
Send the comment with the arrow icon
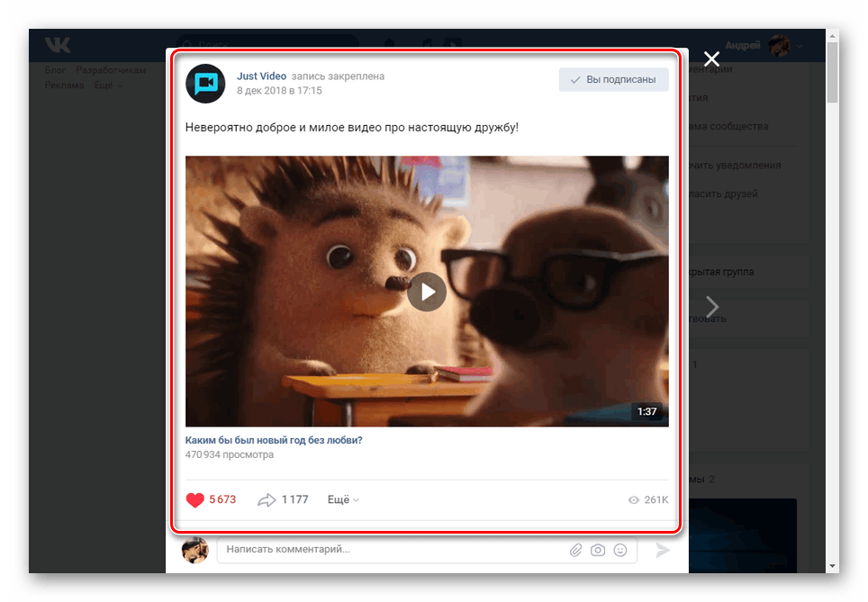pos(663,550)
